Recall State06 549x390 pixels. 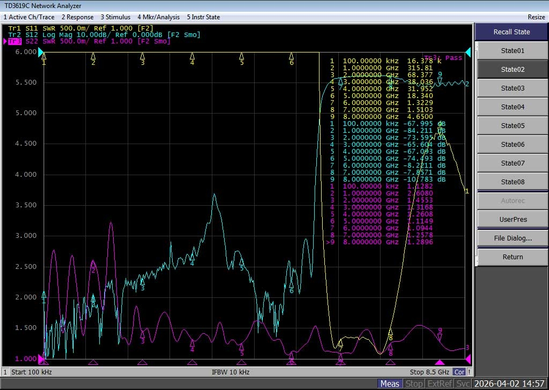512,144
